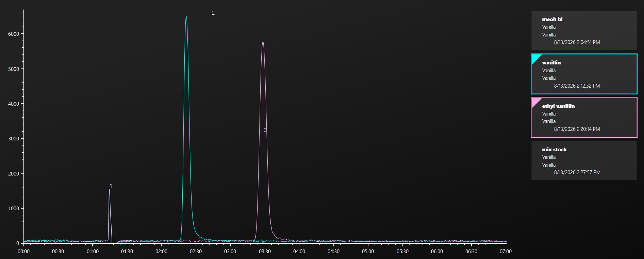Click peak label 3 on ethyl vanillin peak
This screenshot has height=259, width=644.
pos(265,130)
